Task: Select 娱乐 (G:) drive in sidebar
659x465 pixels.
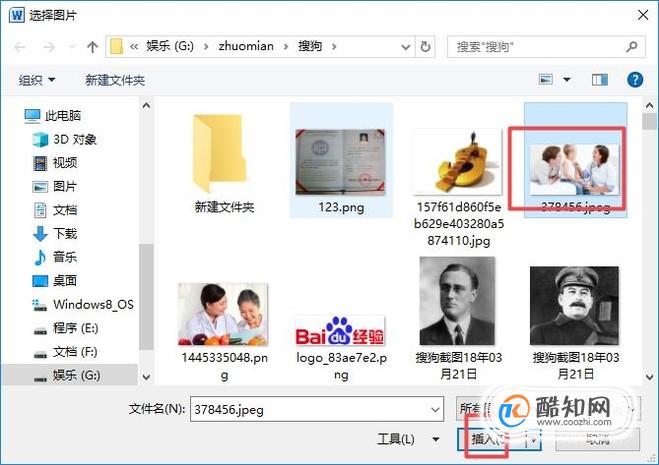Action: (68, 375)
